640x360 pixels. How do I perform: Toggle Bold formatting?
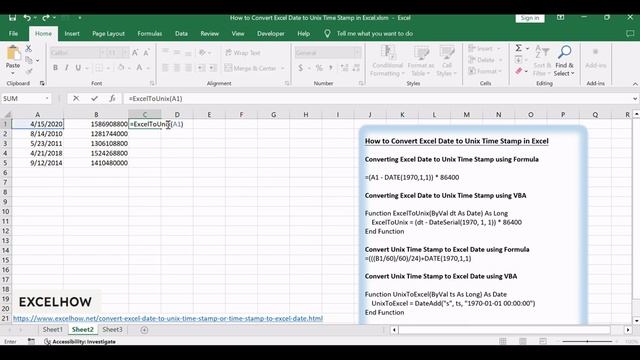click(x=55, y=68)
